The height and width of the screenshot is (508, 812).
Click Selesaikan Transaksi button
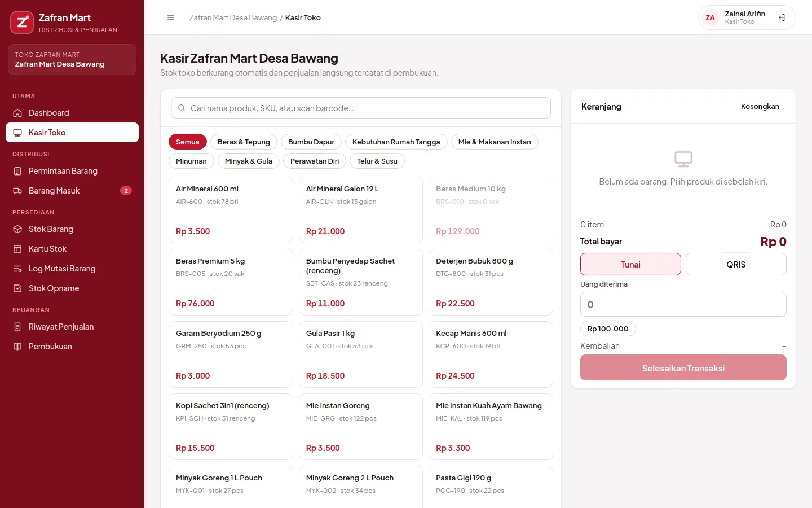pos(683,367)
